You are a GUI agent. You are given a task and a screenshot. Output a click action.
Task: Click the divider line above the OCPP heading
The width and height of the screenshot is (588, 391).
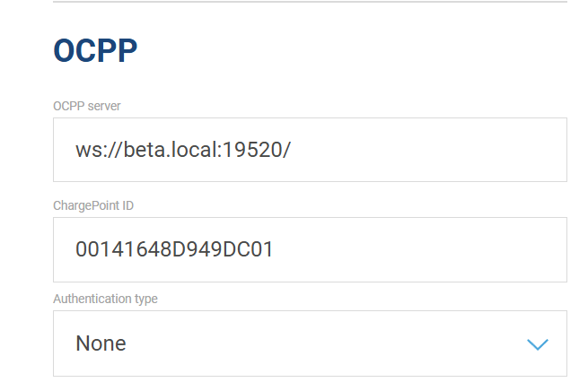tap(310, 2)
